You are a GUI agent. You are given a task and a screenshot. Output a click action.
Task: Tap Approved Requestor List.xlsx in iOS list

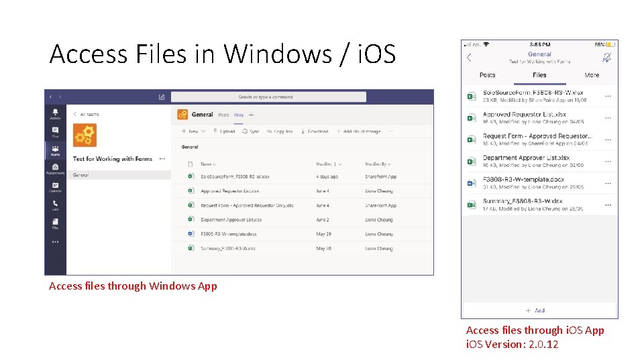pos(539,118)
